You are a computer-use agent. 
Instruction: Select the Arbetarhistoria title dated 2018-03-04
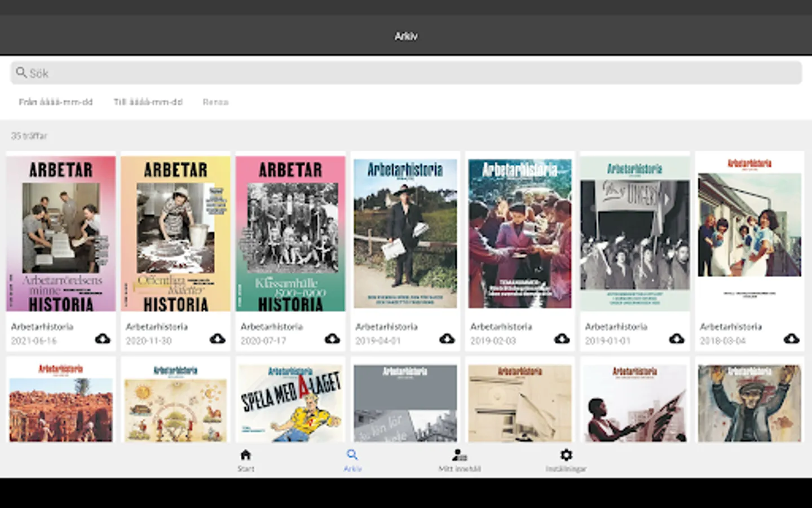click(x=731, y=327)
